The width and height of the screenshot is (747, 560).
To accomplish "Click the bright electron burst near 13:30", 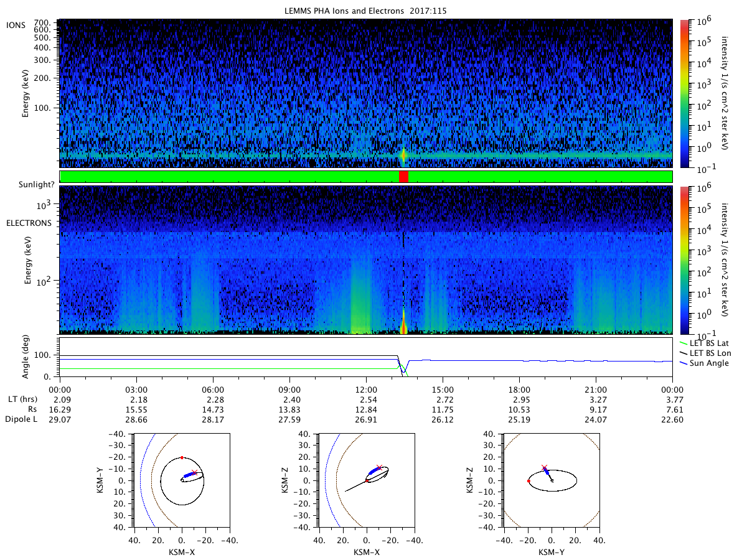I will pos(403,322).
